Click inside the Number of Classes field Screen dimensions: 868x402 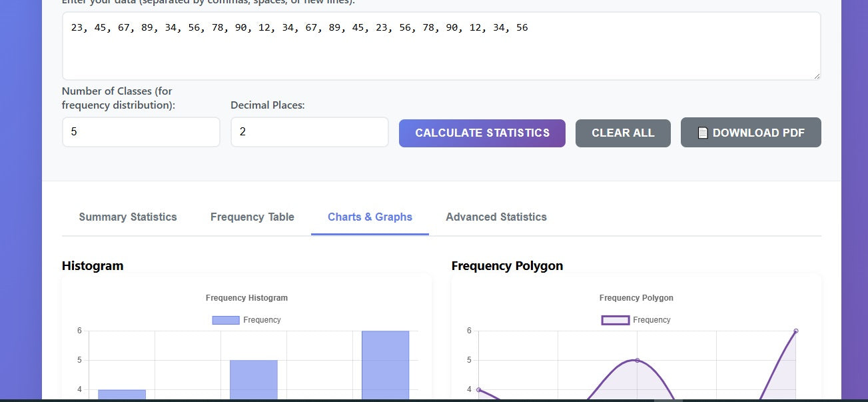(141, 131)
